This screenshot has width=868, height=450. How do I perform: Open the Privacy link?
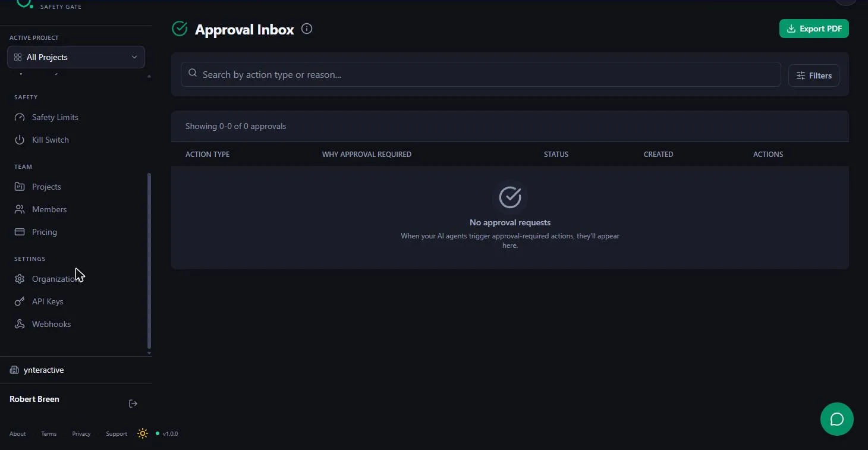click(x=81, y=433)
